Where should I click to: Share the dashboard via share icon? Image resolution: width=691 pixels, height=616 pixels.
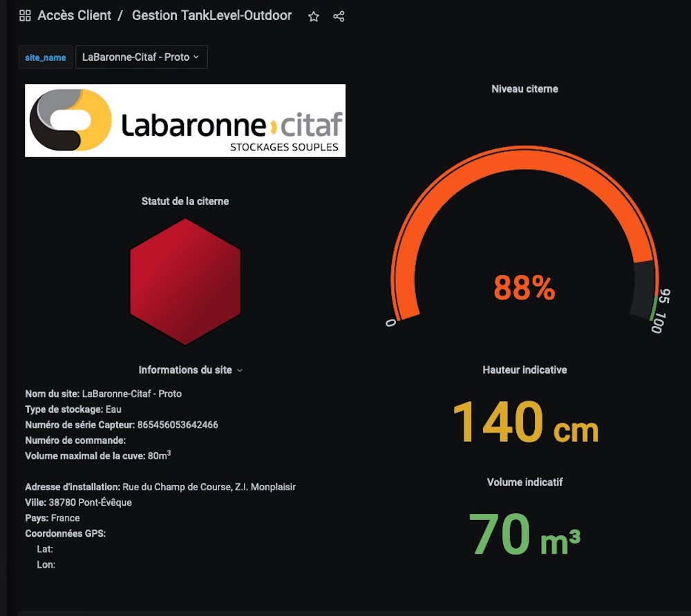tap(339, 17)
